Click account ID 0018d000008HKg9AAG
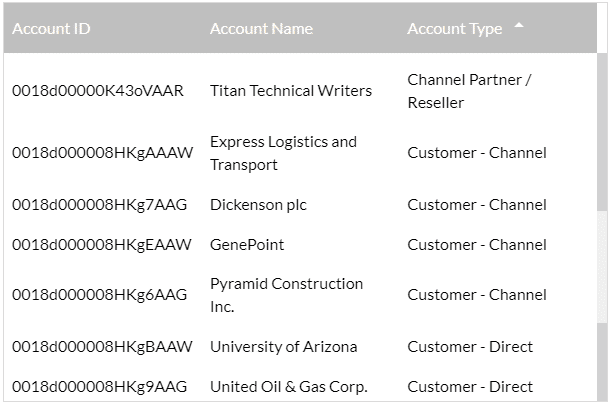This screenshot has height=407, width=612. 99,387
